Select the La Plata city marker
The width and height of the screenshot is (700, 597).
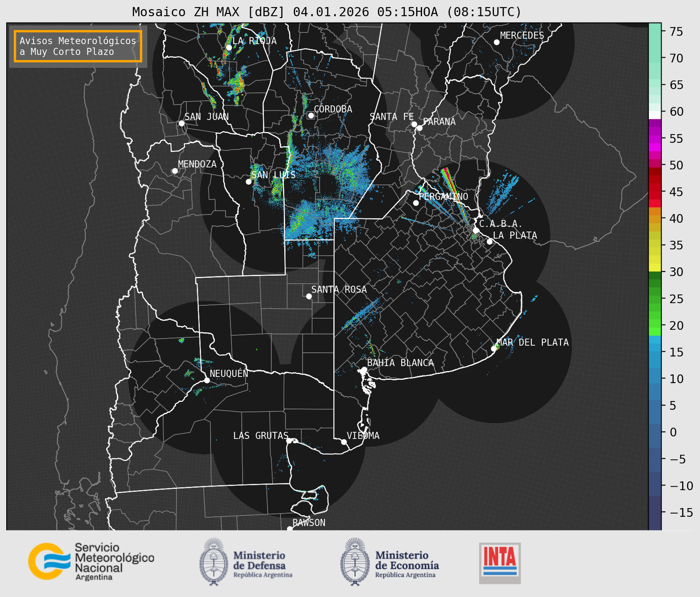pos(490,242)
